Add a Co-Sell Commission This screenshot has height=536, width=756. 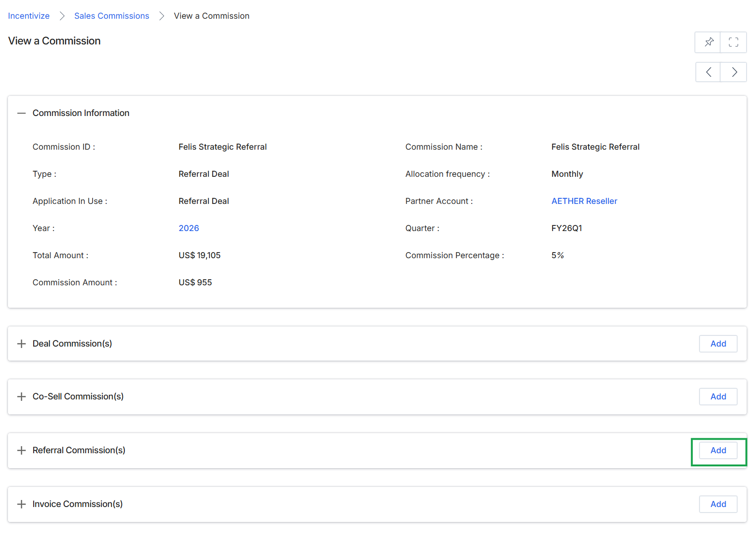coord(718,397)
